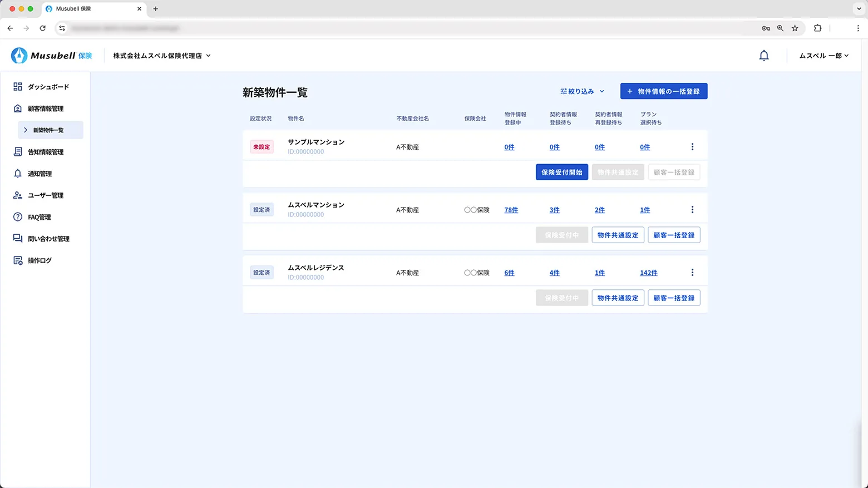Open the 絞り込み filter dropdown

click(581, 91)
